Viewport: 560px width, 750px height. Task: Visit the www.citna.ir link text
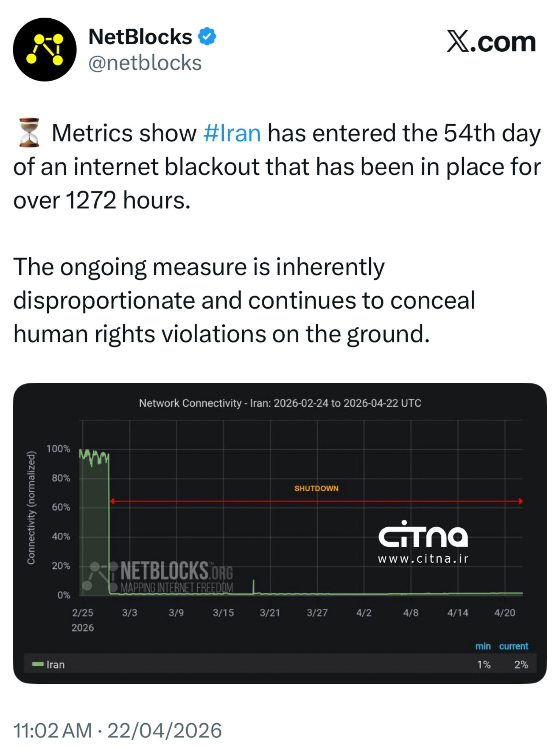point(423,559)
